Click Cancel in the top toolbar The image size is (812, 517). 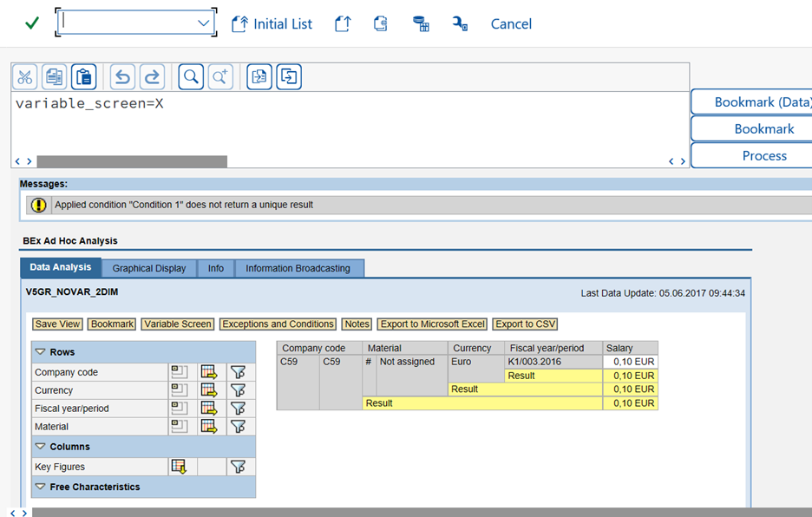click(511, 23)
